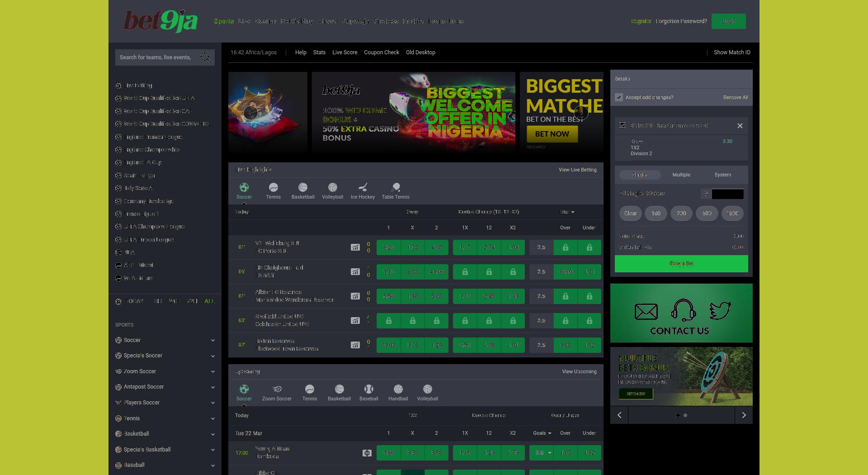Select the Soccer icon in Live Highlights
868x475 pixels.
tap(244, 187)
